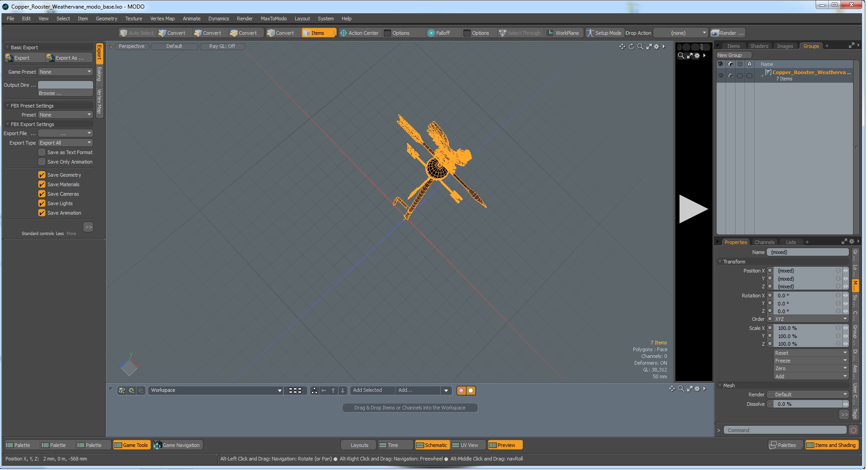Click the record button beside the Command field
The height and width of the screenshot is (470, 868).
tap(854, 430)
